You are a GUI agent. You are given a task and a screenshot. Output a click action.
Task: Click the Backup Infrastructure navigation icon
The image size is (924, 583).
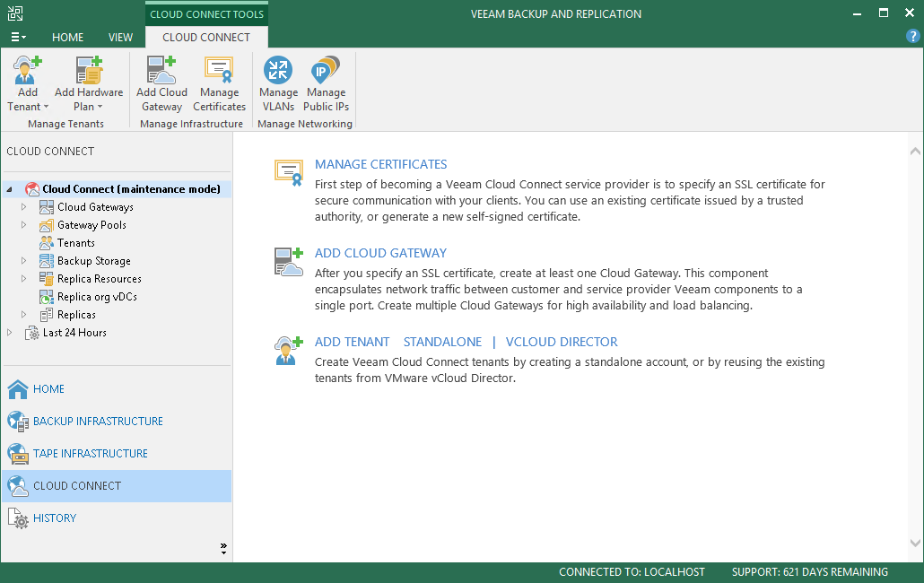click(x=18, y=421)
